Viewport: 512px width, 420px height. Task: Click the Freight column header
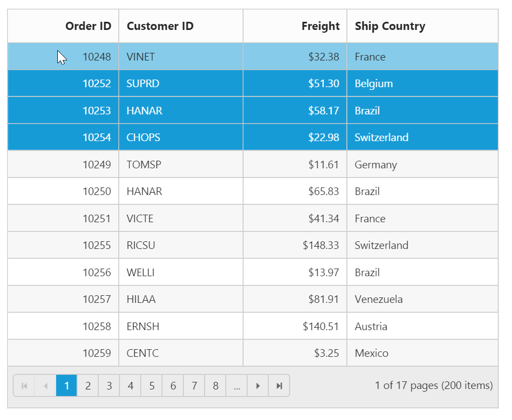coord(320,26)
